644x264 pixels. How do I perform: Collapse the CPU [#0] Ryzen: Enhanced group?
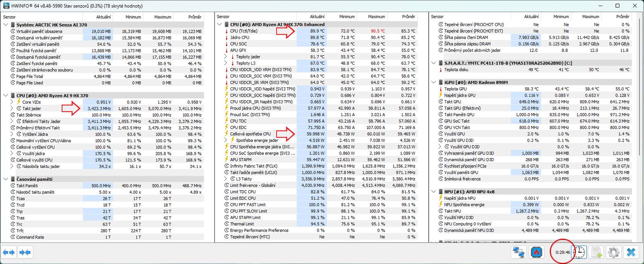point(219,25)
